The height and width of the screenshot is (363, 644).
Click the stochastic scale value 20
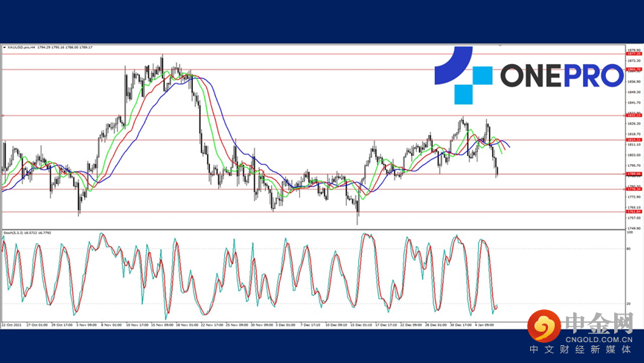[x=629, y=304]
